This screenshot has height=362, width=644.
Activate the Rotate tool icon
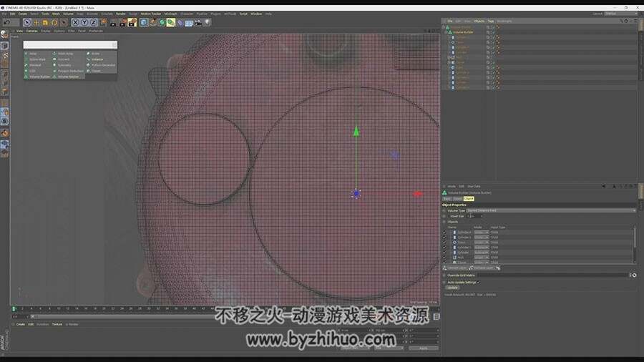[54, 23]
